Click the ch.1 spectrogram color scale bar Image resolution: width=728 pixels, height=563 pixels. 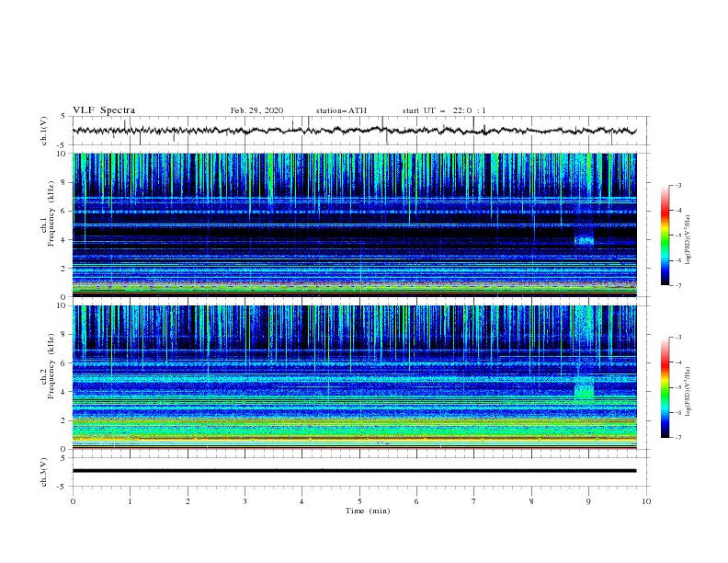665,236
